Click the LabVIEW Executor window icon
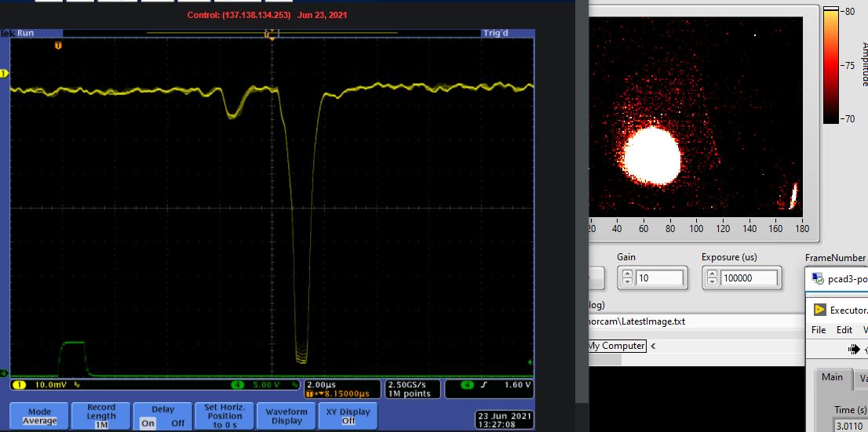Screen dimensions: 868x432 [x=820, y=310]
